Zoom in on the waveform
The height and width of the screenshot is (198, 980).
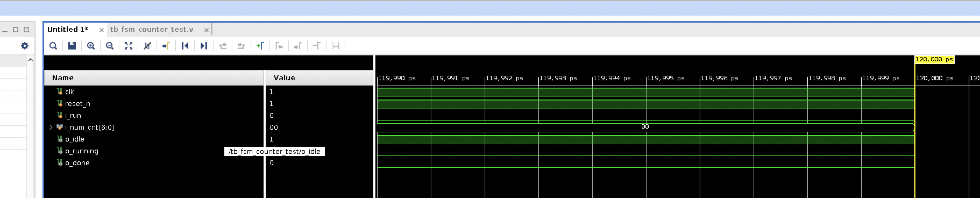point(91,46)
